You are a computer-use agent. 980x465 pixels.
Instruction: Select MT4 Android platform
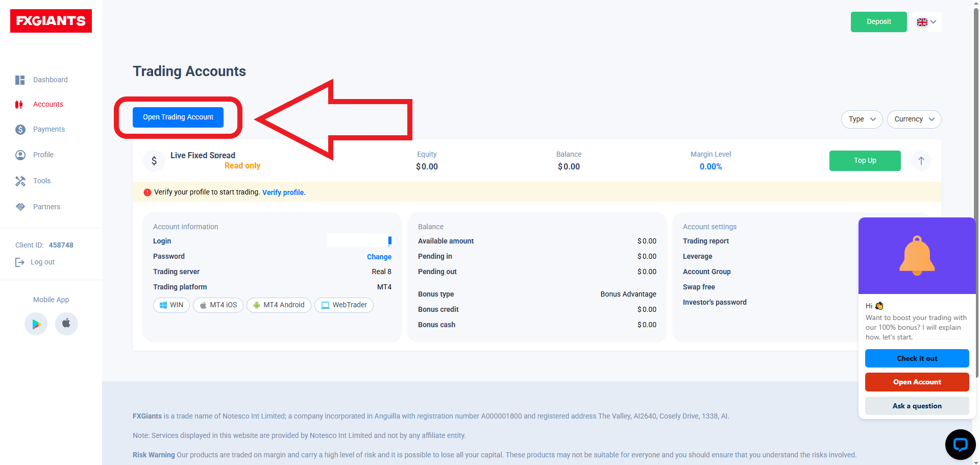coord(279,305)
